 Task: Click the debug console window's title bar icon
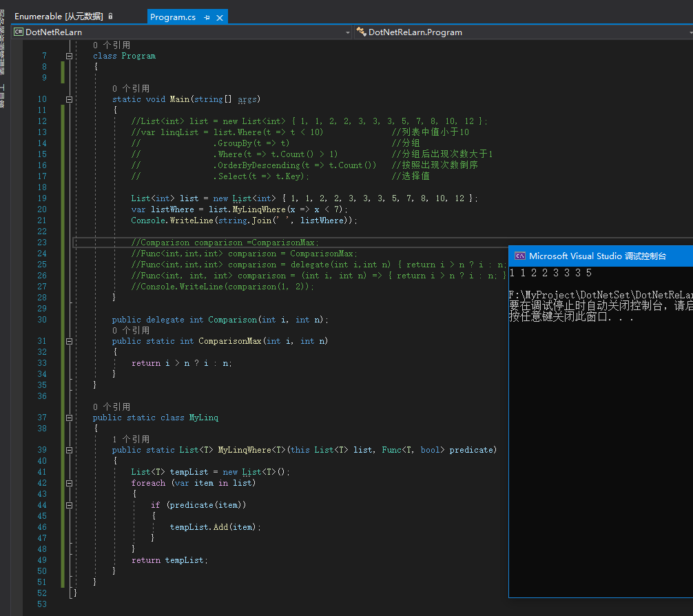(520, 256)
